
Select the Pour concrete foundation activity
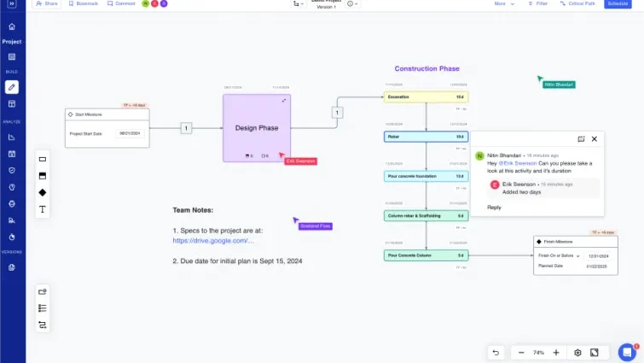426,176
